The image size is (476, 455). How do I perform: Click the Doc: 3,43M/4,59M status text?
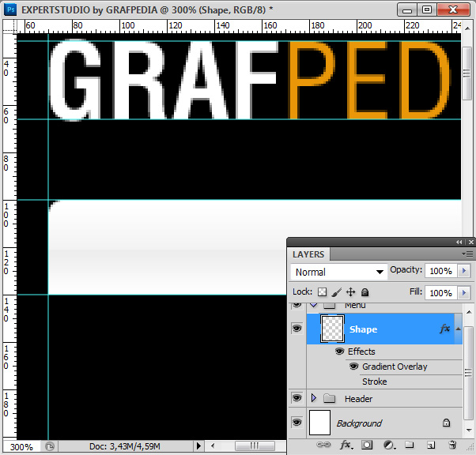[x=125, y=446]
